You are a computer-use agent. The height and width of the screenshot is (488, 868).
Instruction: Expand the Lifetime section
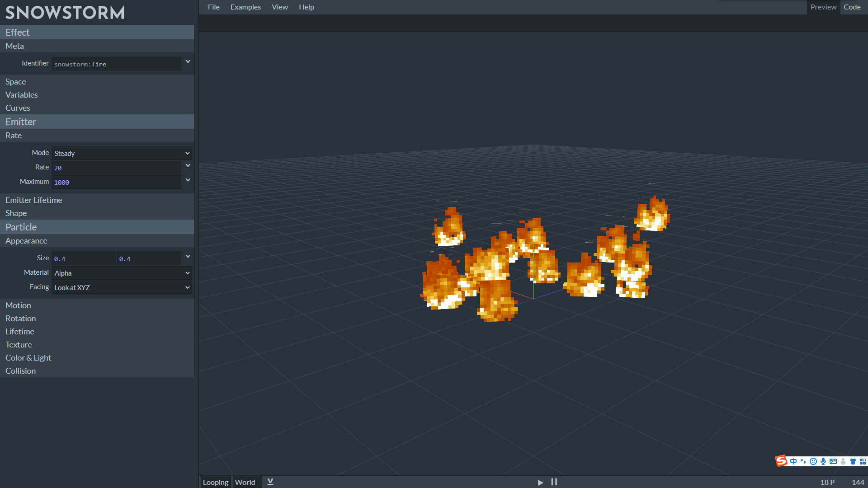pyautogui.click(x=97, y=332)
